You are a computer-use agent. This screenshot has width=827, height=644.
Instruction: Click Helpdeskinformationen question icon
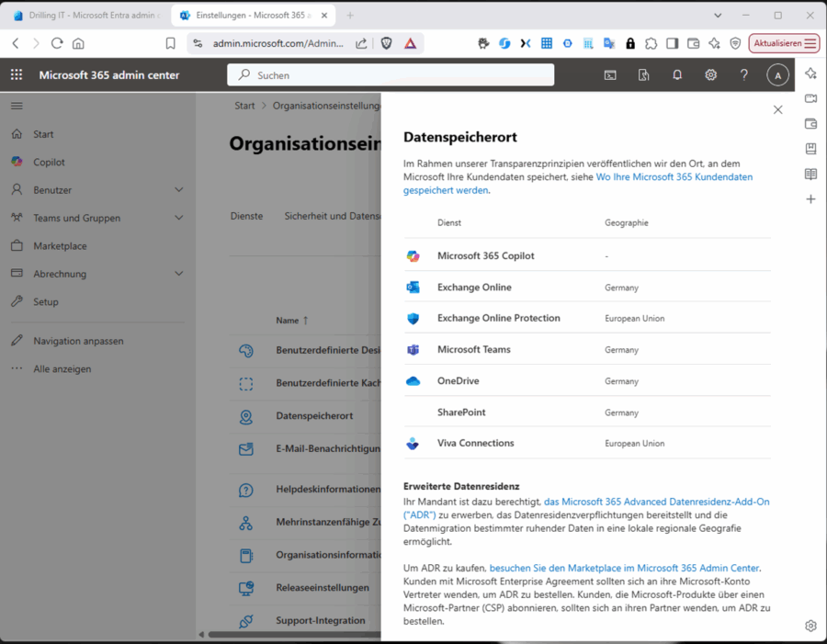pos(245,490)
